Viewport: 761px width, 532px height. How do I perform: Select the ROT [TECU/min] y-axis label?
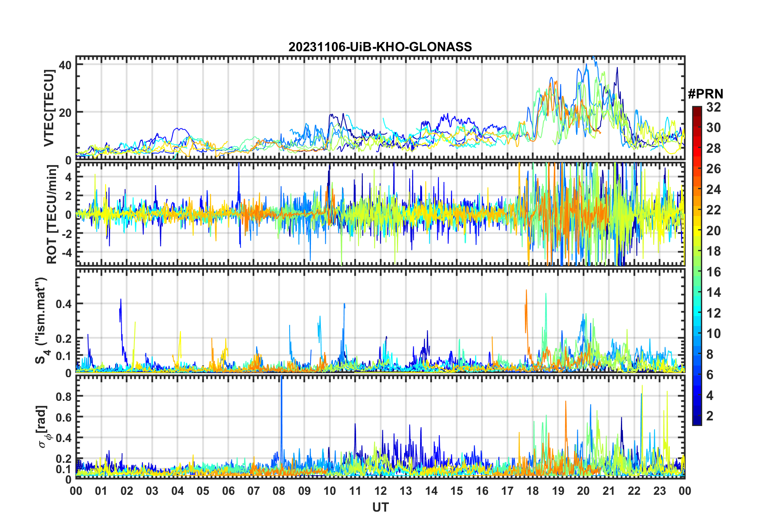(52, 214)
